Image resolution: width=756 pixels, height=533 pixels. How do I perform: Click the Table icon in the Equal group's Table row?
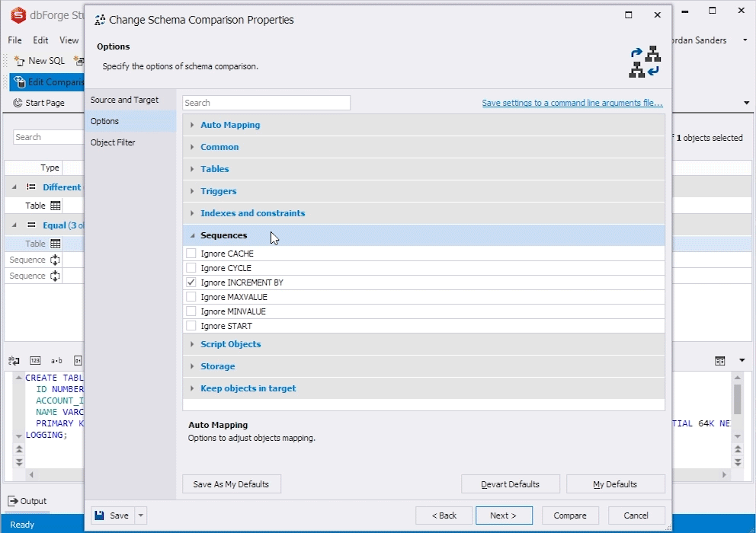(x=56, y=244)
